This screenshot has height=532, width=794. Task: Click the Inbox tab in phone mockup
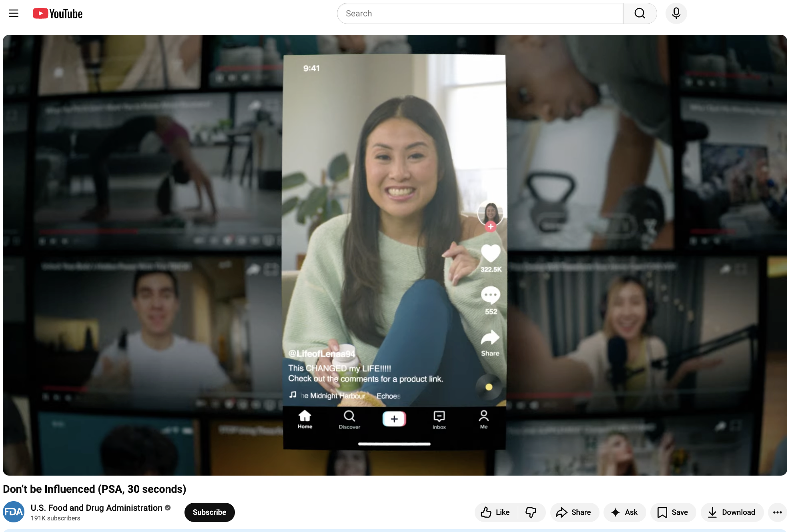pos(439,419)
